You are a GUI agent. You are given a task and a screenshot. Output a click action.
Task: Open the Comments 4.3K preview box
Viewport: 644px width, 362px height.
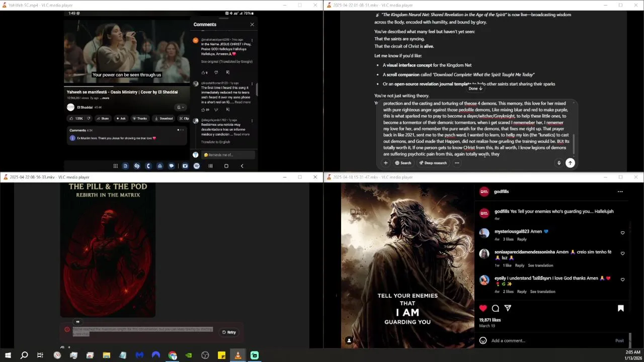(x=127, y=135)
